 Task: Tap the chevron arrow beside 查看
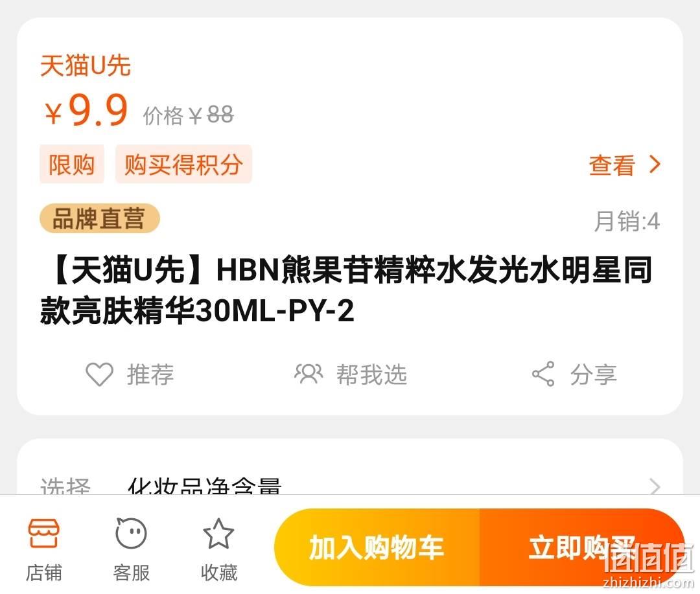tap(655, 165)
